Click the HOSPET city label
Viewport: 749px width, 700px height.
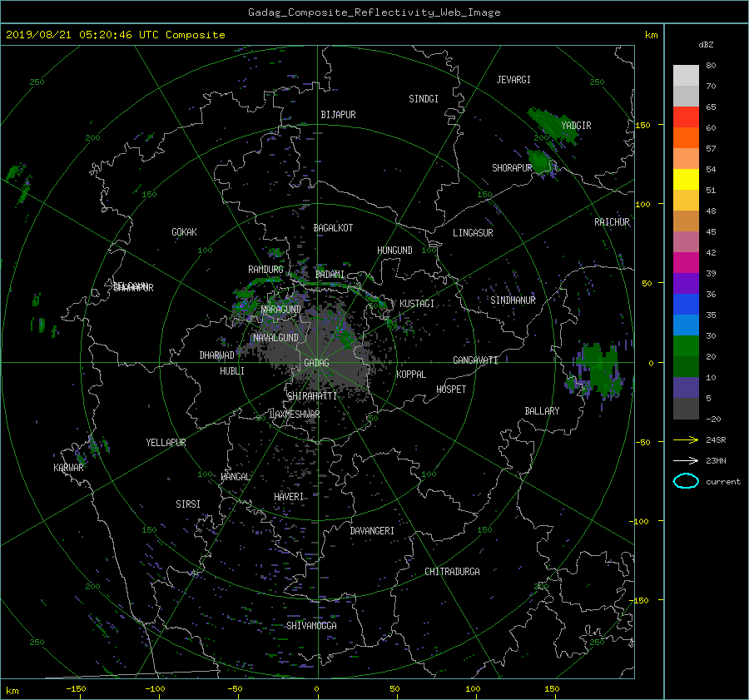coord(451,390)
